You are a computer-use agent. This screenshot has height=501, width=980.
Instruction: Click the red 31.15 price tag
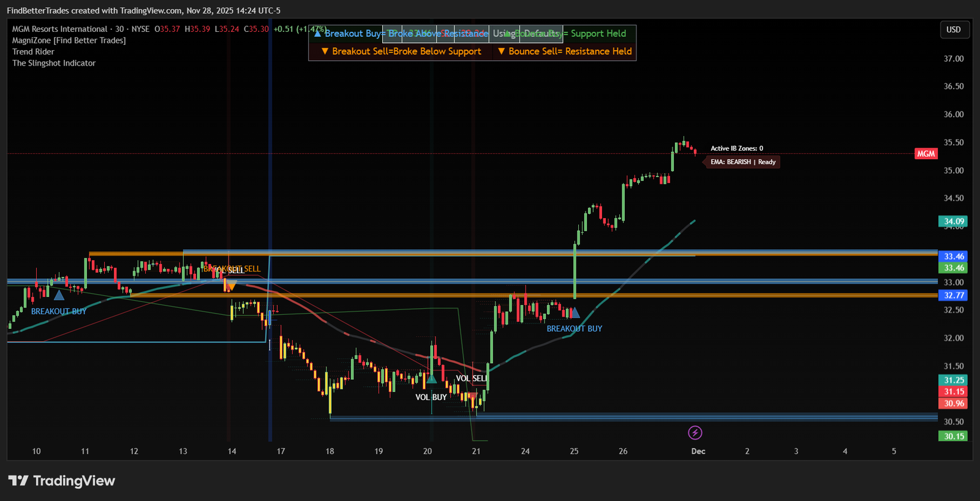point(953,392)
